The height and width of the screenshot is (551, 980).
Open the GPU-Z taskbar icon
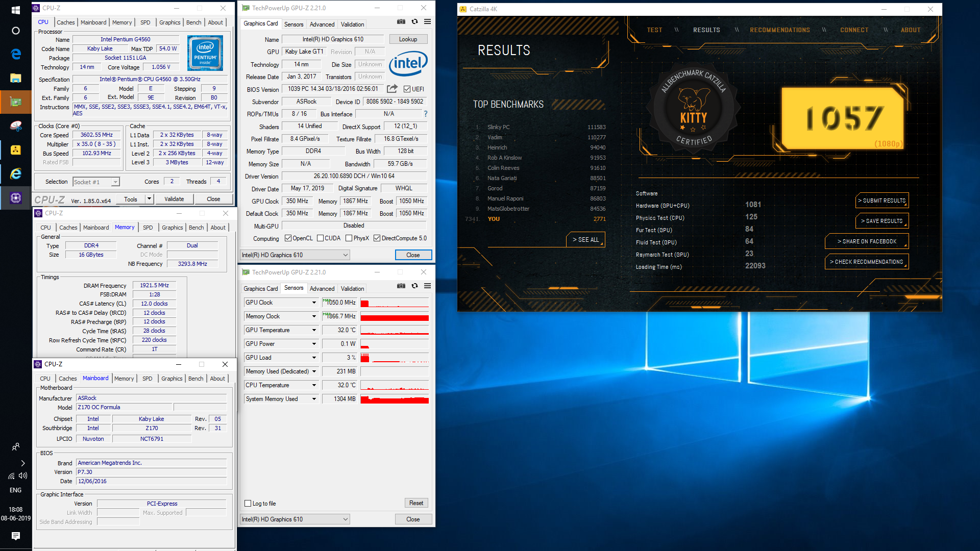coord(16,102)
